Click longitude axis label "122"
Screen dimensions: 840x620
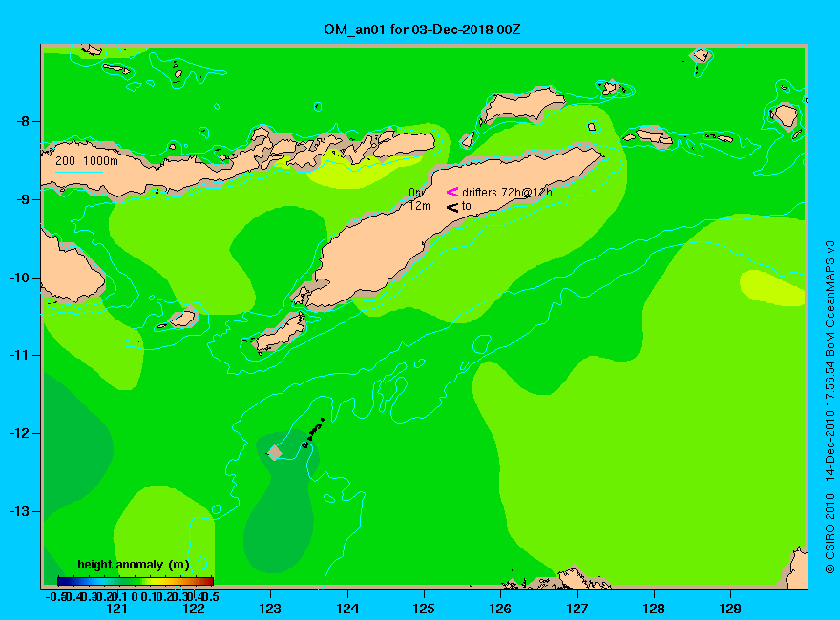click(194, 609)
